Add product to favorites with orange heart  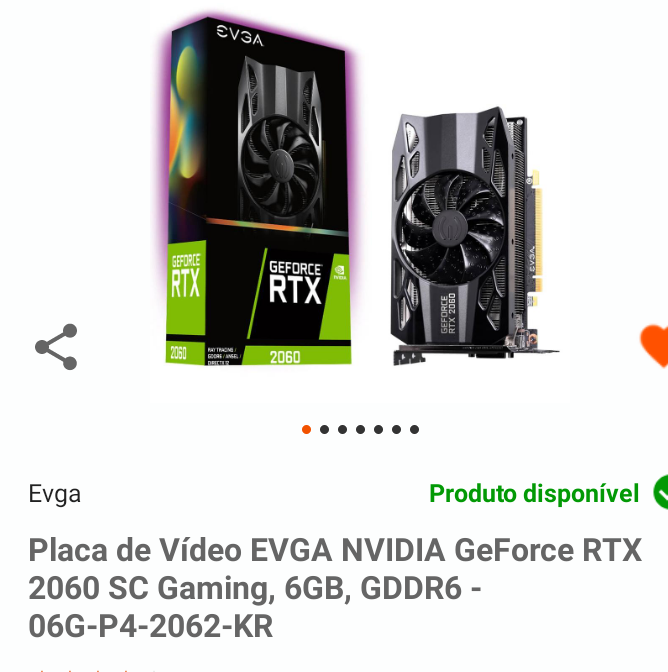pos(654,345)
